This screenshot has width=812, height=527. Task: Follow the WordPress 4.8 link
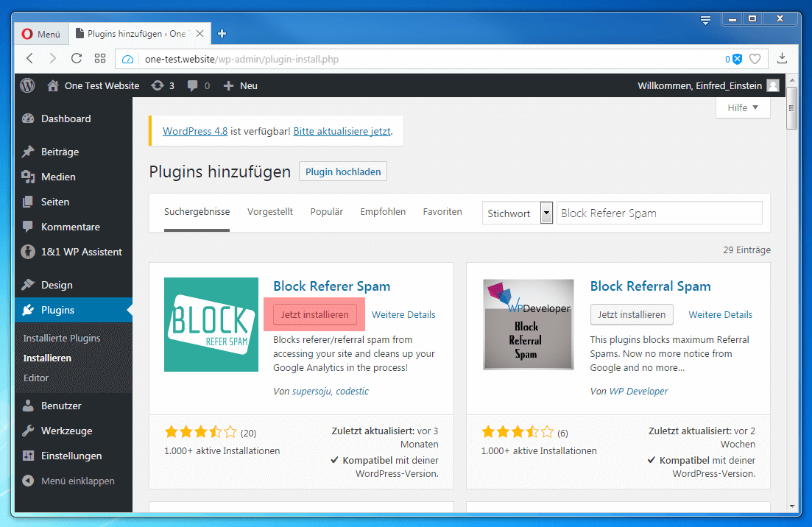point(195,132)
